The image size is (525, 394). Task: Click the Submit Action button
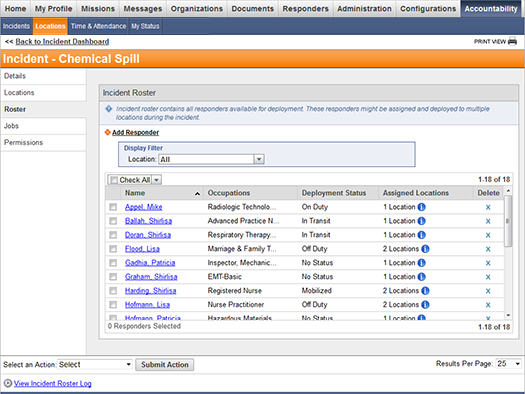(x=164, y=365)
